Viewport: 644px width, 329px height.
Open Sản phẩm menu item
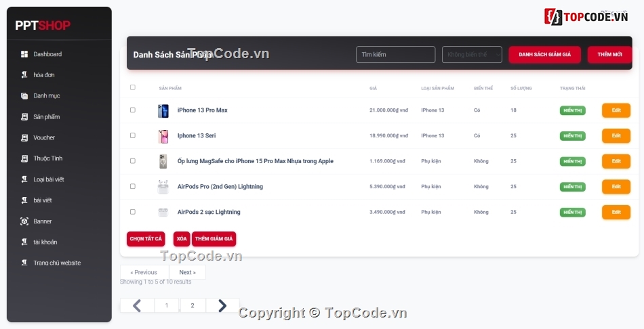coord(46,117)
